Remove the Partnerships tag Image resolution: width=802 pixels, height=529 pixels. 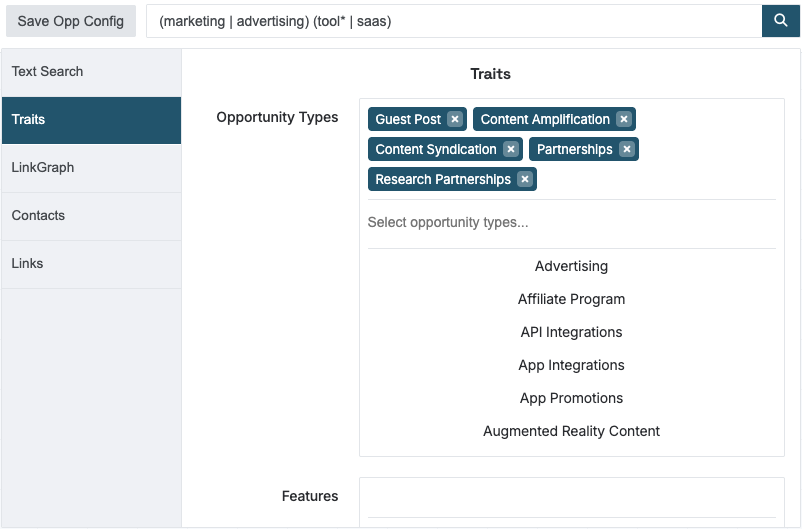point(627,149)
